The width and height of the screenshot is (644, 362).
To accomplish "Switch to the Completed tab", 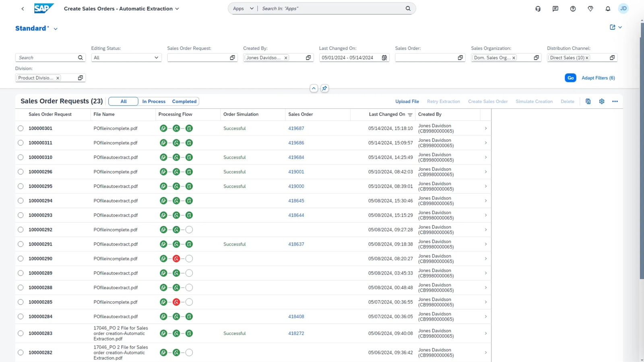I will [184, 101].
